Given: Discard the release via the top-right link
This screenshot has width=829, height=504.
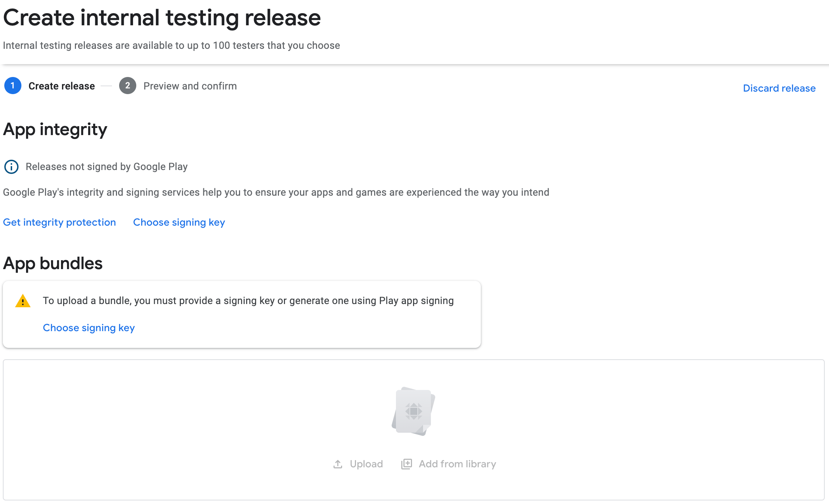Looking at the screenshot, I should pos(779,88).
